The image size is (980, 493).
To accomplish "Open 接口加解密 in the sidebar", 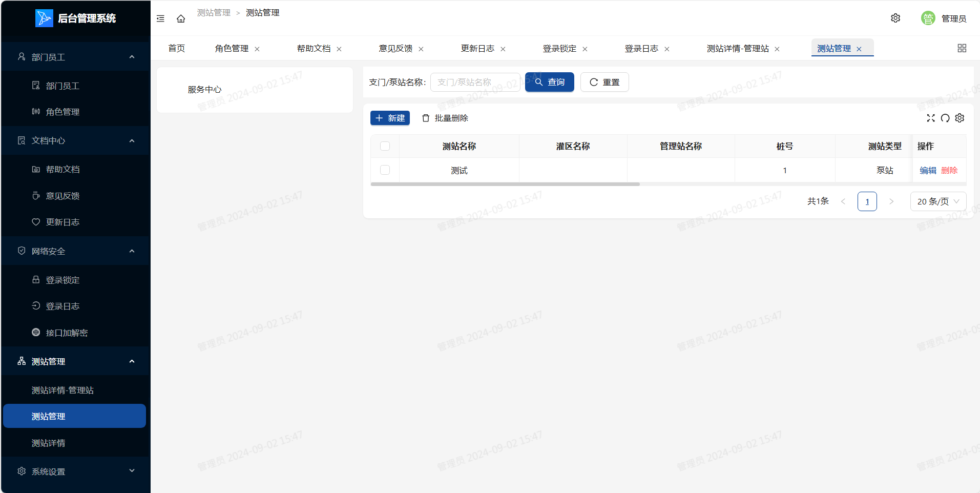I will coord(75,333).
